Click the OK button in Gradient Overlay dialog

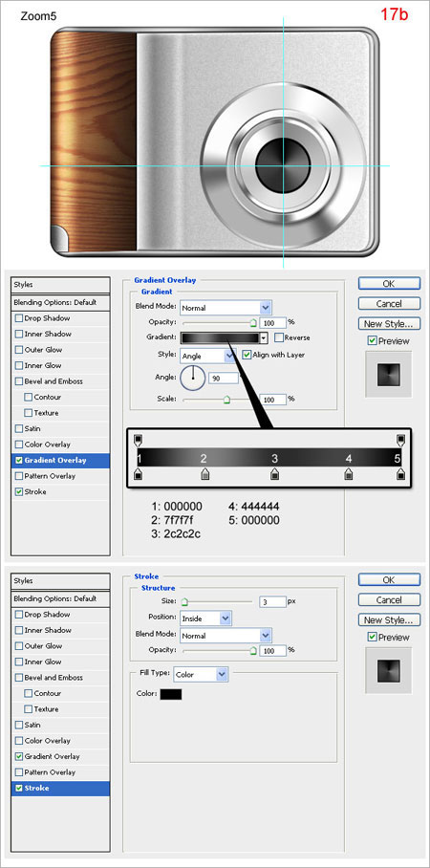pyautogui.click(x=389, y=283)
